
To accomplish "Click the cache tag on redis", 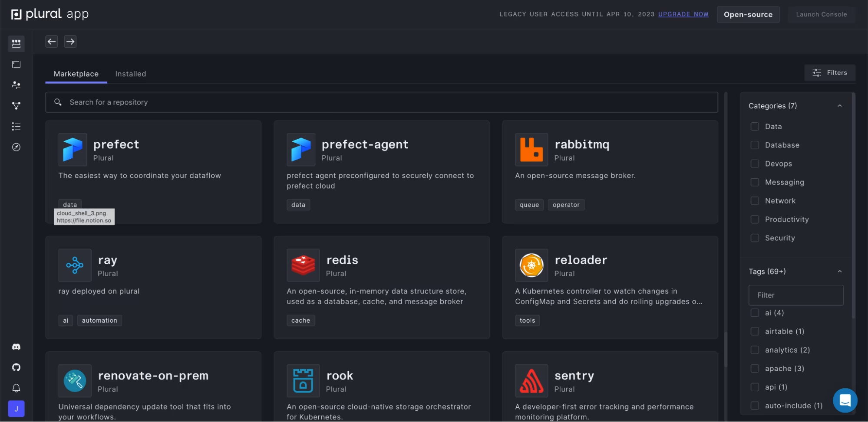I will pos(300,321).
